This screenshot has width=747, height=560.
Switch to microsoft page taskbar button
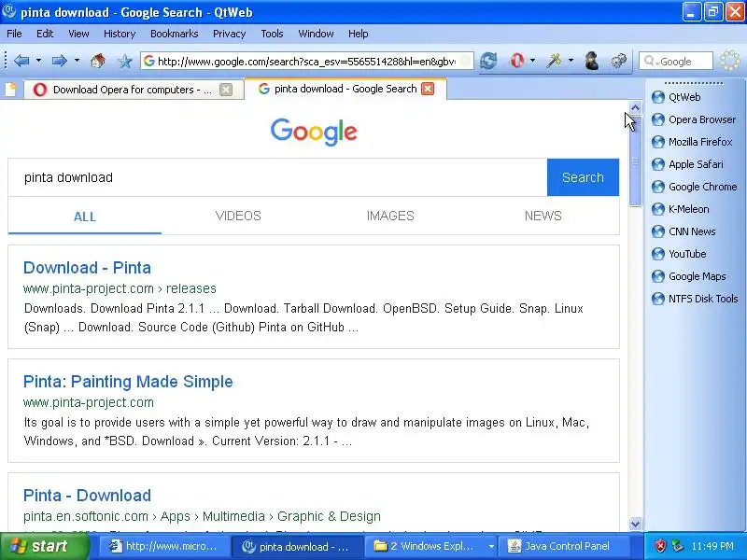point(164,546)
